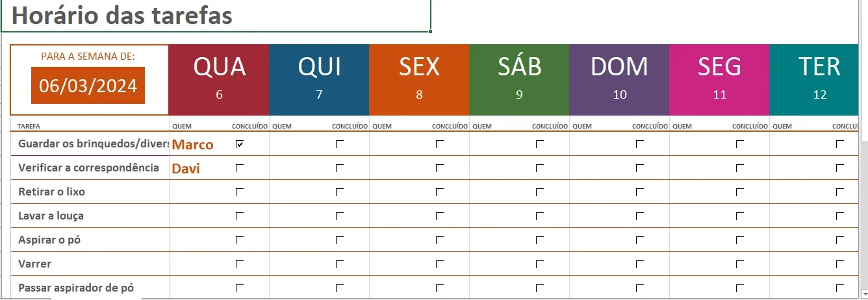Select the green SÁB 9 header block

pos(519,79)
